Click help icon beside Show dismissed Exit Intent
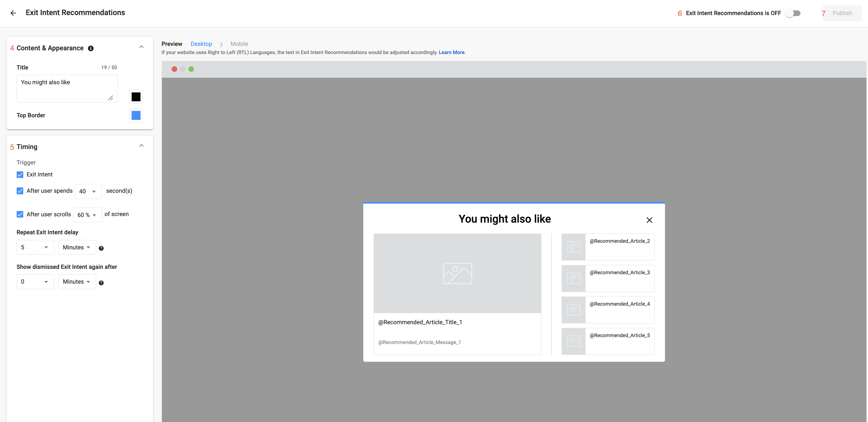The height and width of the screenshot is (422, 868). 101,283
